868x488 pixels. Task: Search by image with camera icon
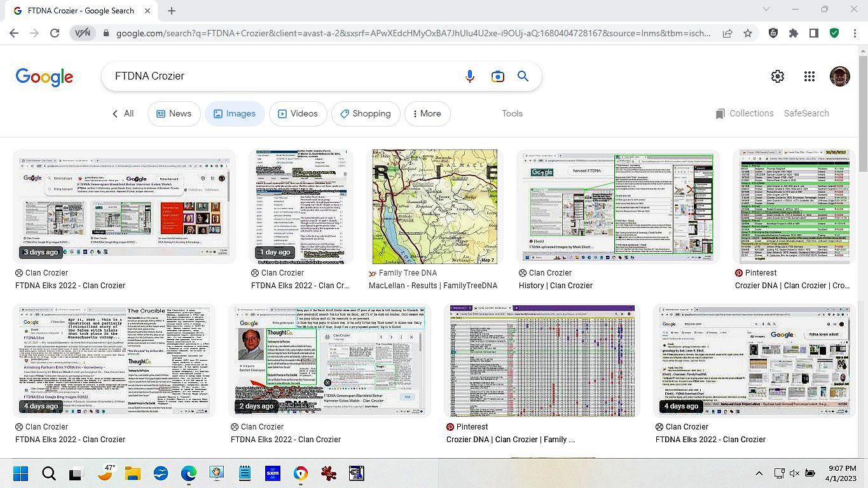(498, 76)
